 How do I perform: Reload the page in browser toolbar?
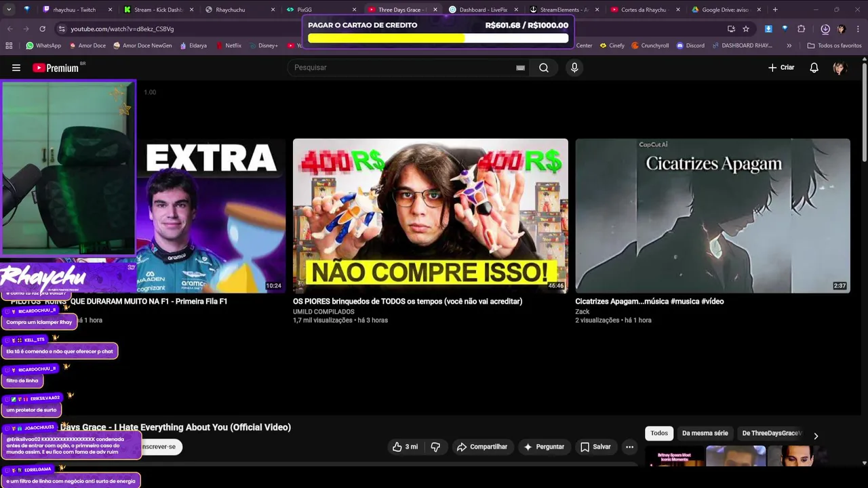[x=42, y=29]
